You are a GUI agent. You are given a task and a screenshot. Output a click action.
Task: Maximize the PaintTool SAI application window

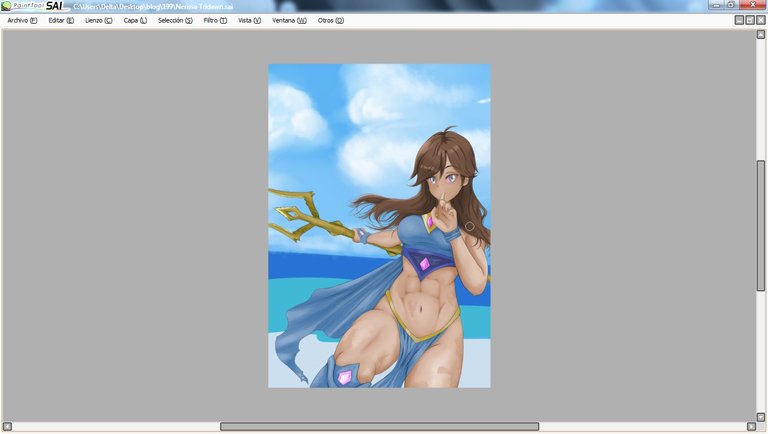(x=731, y=4)
